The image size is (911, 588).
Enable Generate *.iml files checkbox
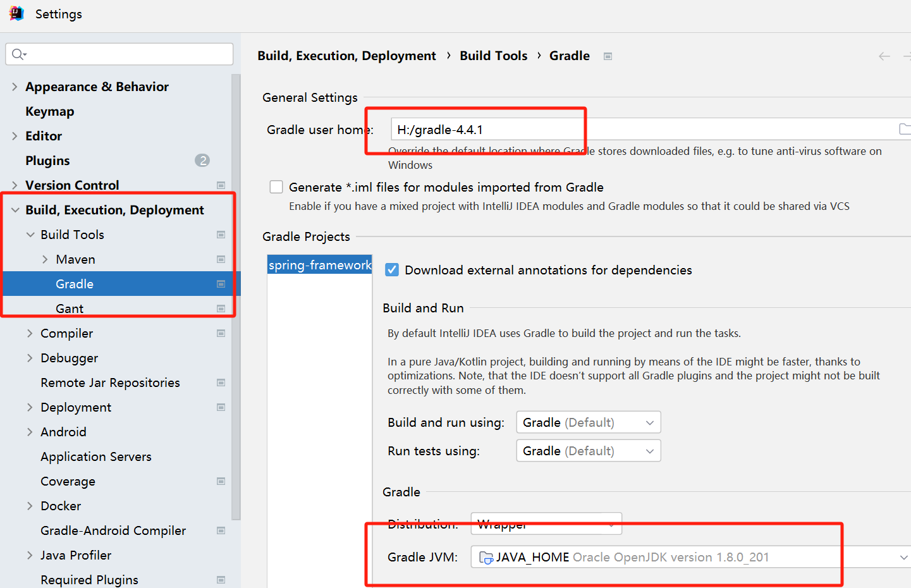[276, 187]
